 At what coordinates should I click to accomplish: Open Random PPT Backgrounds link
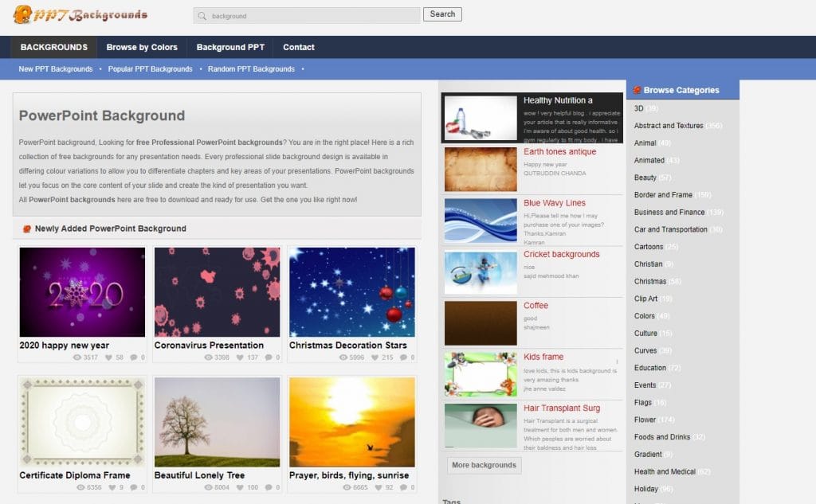pyautogui.click(x=251, y=69)
